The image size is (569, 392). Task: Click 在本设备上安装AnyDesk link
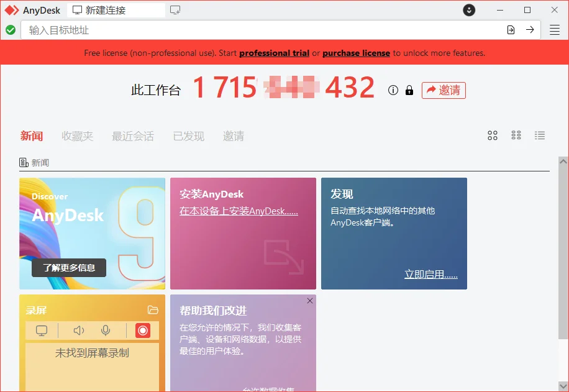[239, 211]
